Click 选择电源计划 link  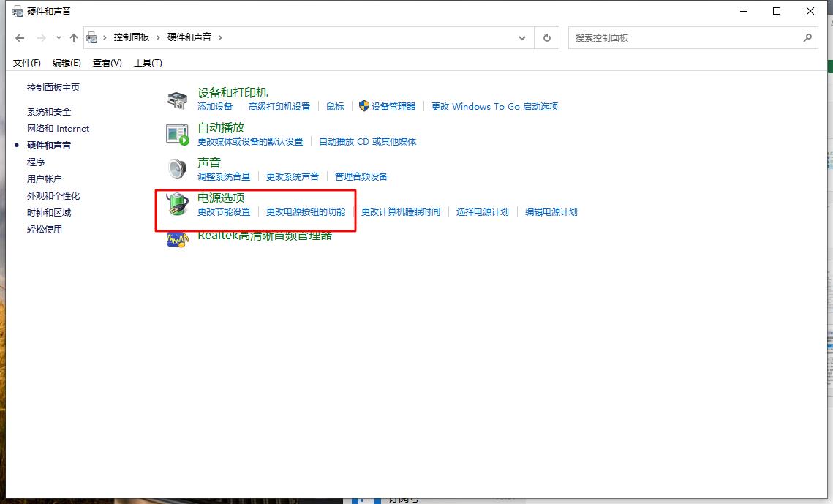(x=483, y=211)
